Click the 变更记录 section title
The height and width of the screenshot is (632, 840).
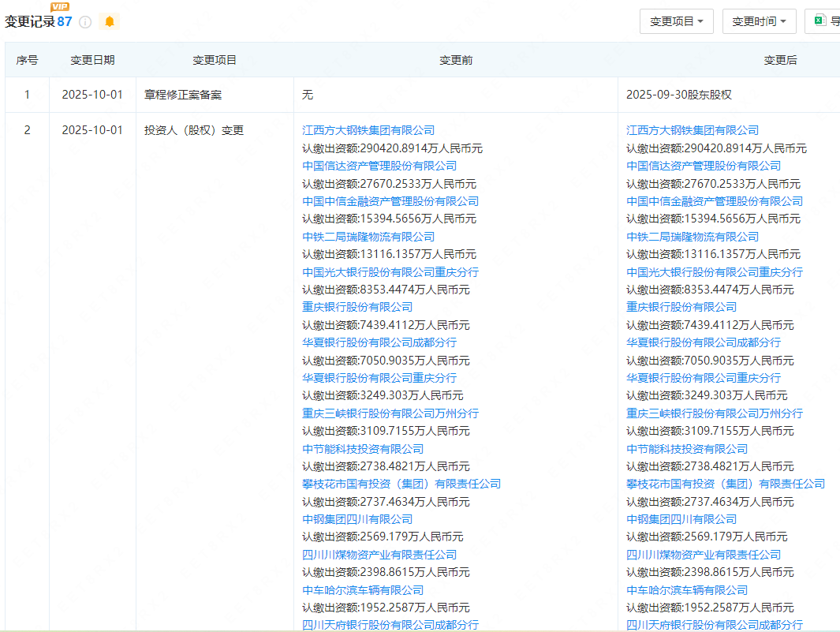pos(30,21)
